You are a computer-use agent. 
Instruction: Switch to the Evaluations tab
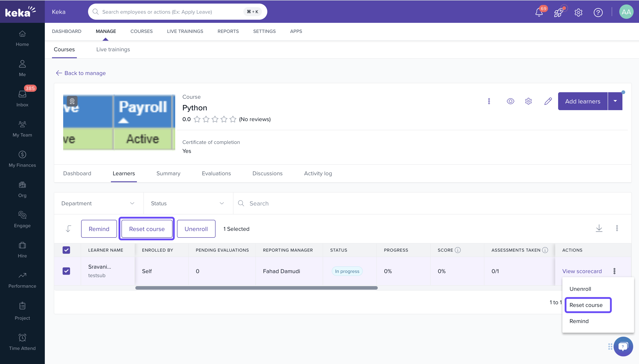point(216,173)
